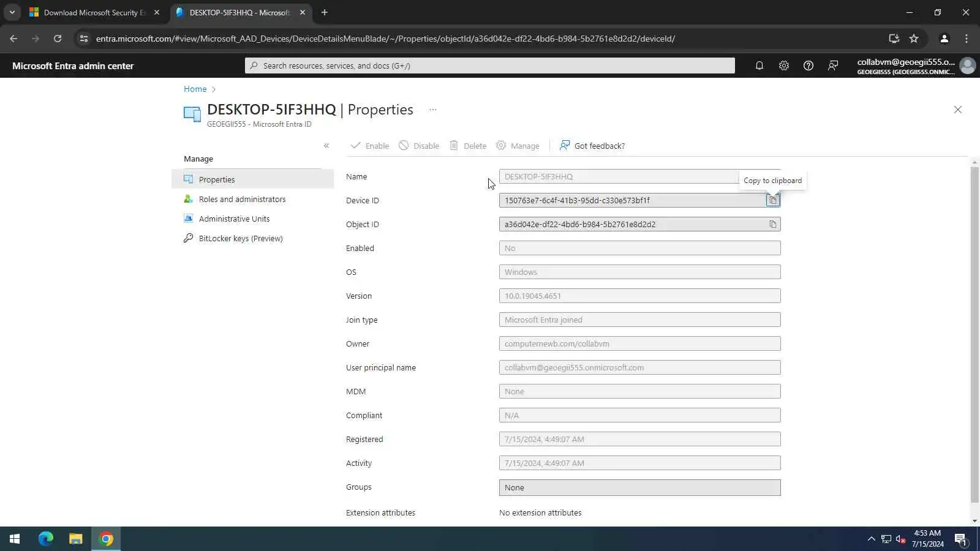
Task: Open the Chrome profile menu
Action: 944,39
